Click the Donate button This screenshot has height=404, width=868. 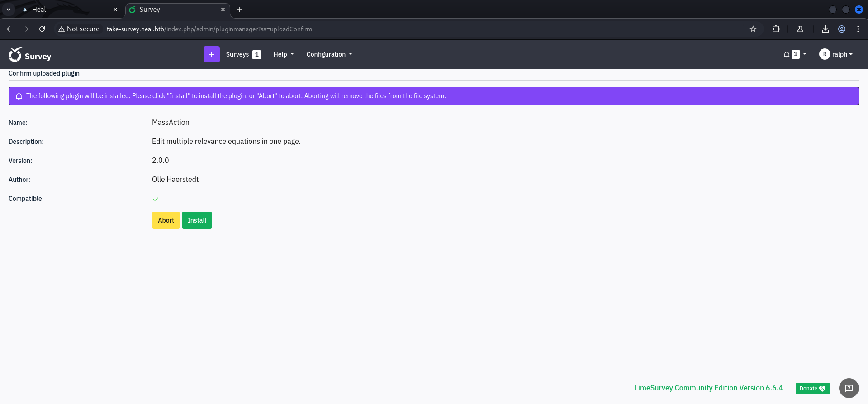812,389
